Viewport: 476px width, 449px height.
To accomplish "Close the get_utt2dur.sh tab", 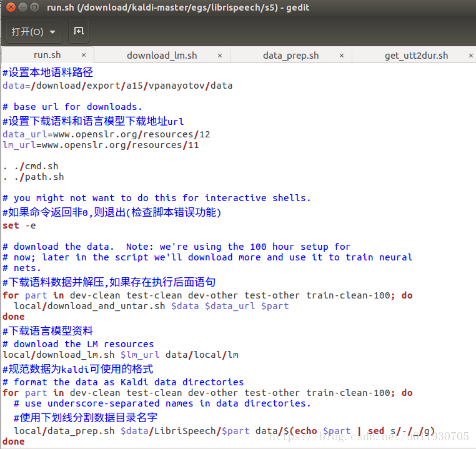I will [x=471, y=56].
